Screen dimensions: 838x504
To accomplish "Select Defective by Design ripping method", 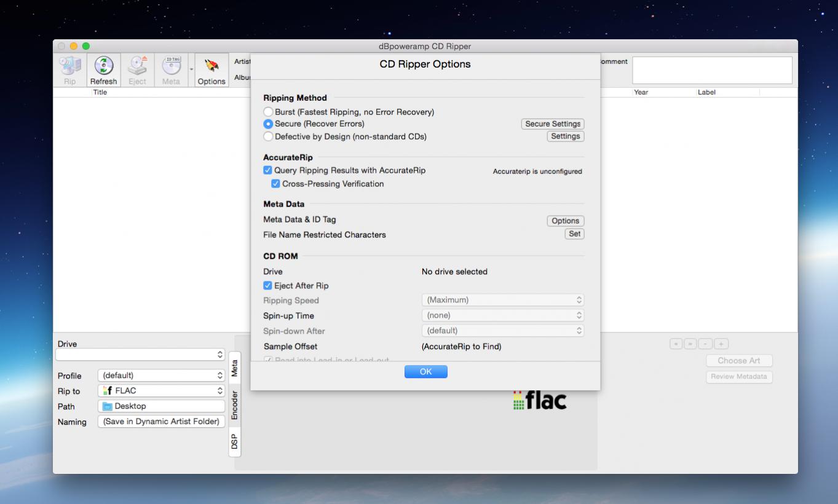I will coord(268,136).
